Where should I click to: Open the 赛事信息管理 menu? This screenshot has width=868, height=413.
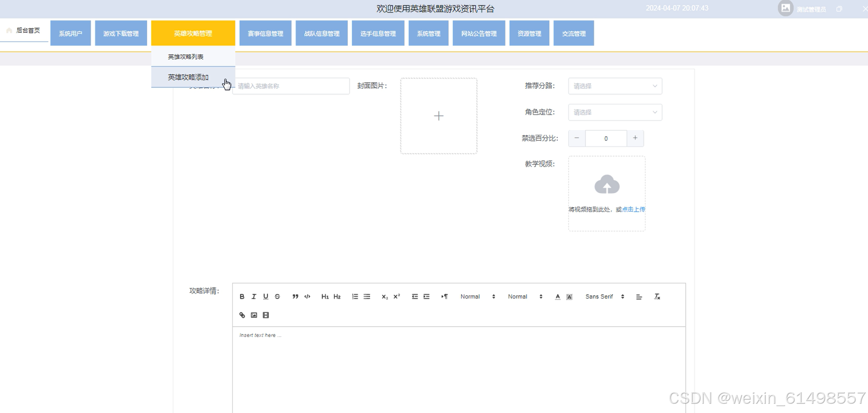265,33
